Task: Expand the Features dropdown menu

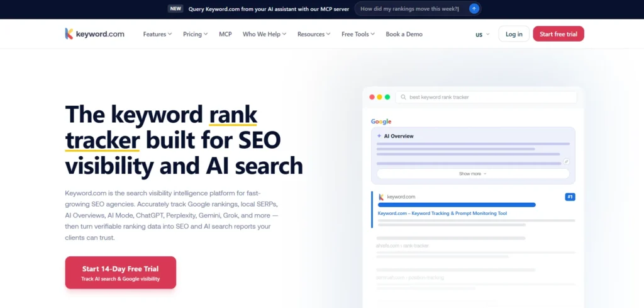Action: click(157, 34)
